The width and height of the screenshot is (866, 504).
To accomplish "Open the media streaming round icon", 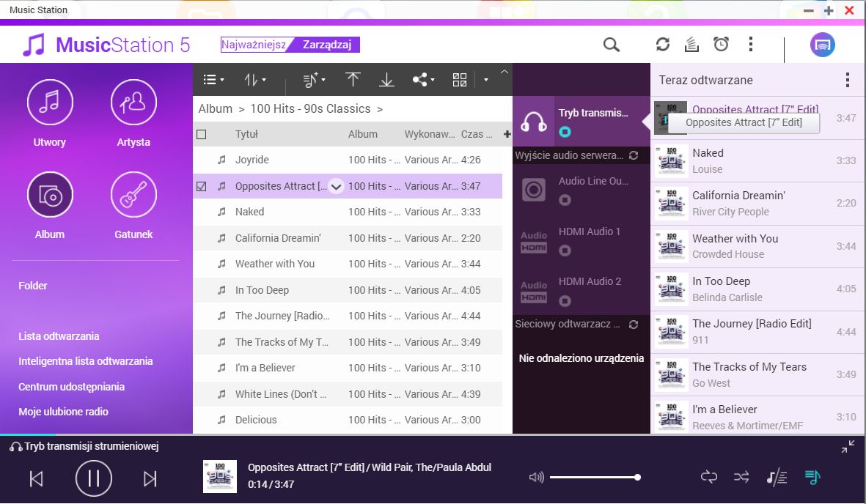I will click(822, 45).
